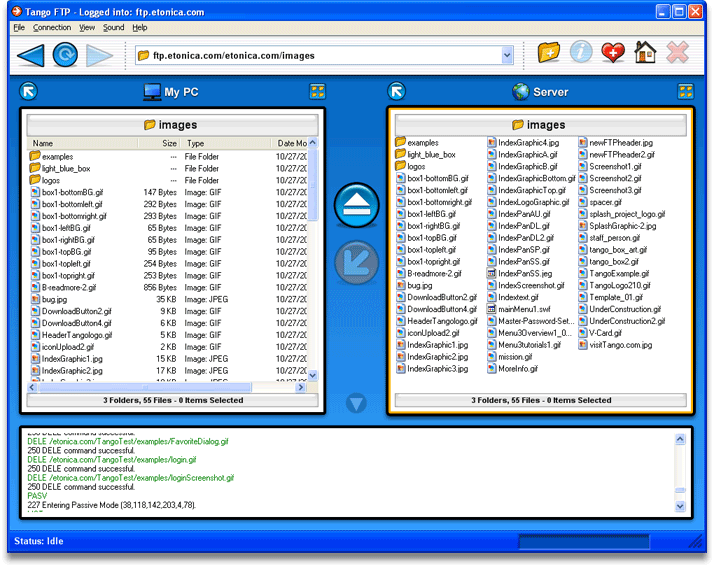Image resolution: width=714 pixels, height=566 pixels.
Task: Go up a folder in My PC pane
Action: click(x=29, y=91)
